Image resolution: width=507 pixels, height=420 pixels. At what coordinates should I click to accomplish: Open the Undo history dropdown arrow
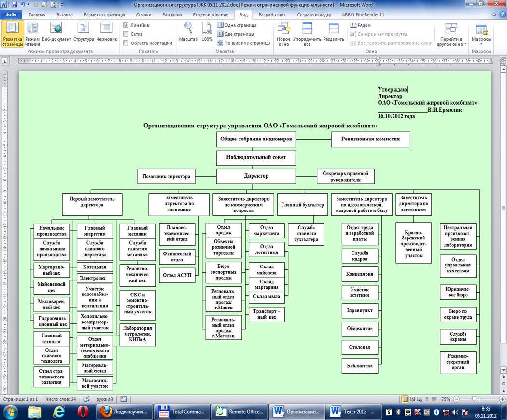coord(29,4)
